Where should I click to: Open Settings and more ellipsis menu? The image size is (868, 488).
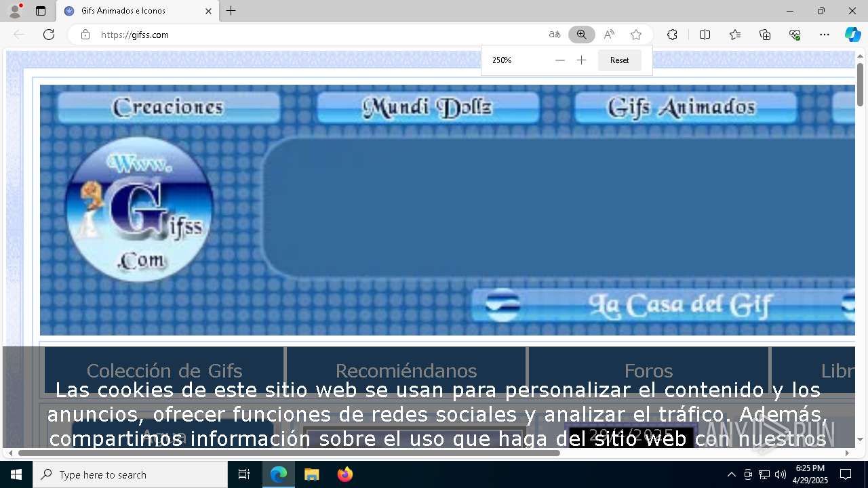[825, 35]
